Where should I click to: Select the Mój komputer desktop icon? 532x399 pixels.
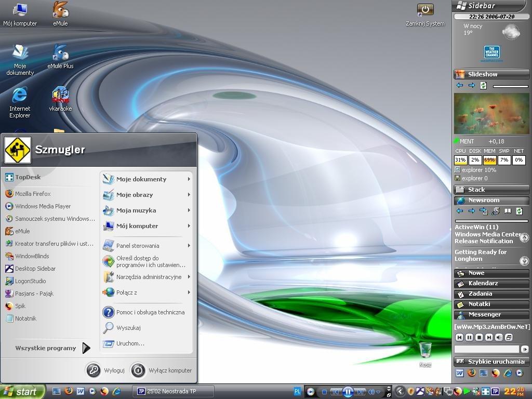click(20, 15)
